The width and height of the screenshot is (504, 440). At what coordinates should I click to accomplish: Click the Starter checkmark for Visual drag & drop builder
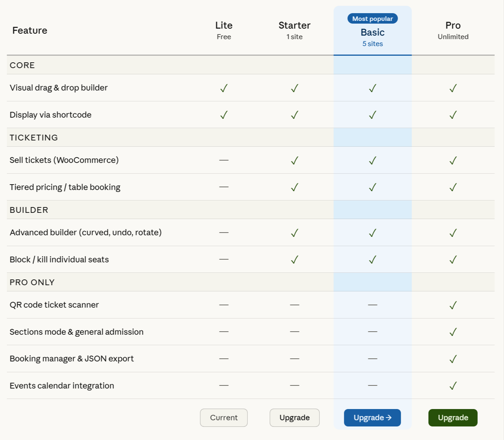pyautogui.click(x=295, y=88)
